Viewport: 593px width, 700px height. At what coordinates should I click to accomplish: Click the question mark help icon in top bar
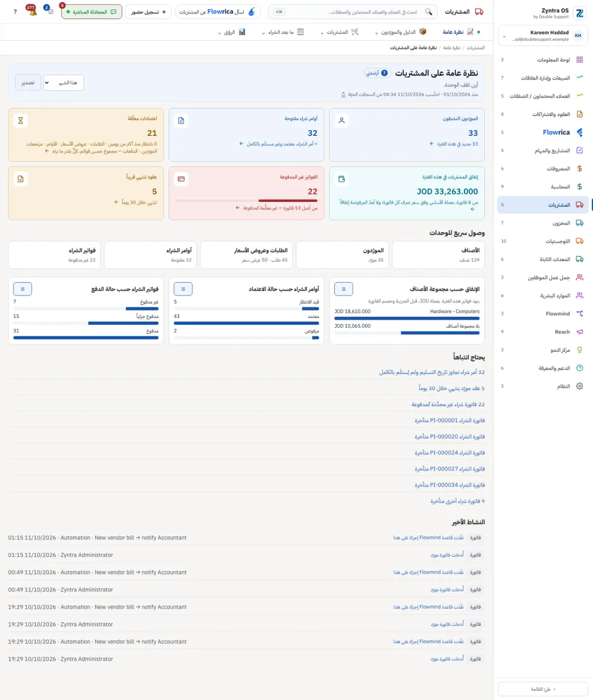15,12
